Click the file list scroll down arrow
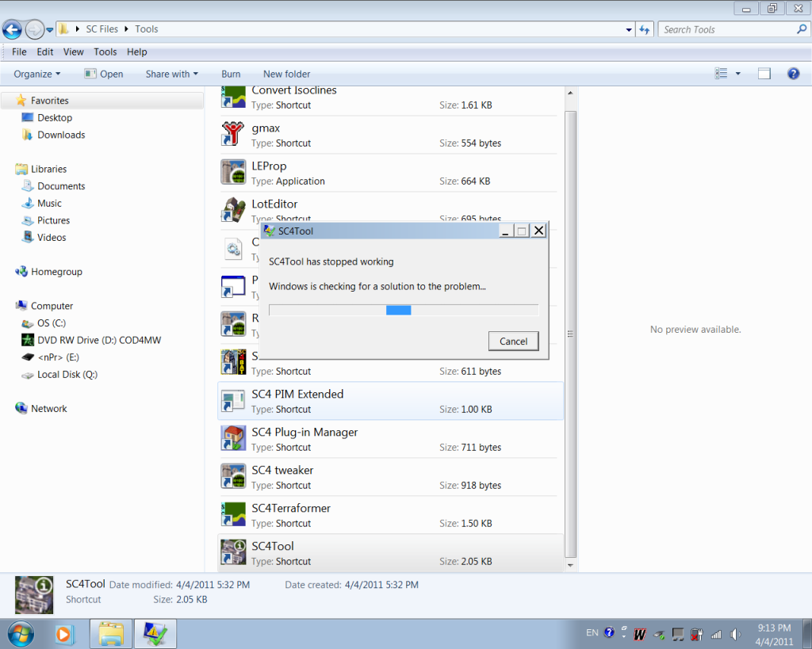Viewport: 812px width, 649px height. pos(570,565)
